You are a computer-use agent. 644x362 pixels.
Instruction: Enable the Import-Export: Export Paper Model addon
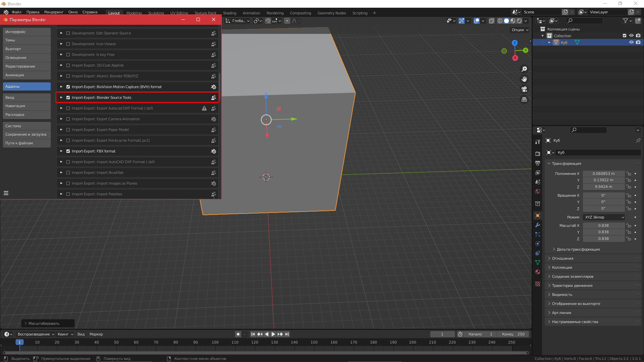pyautogui.click(x=68, y=130)
